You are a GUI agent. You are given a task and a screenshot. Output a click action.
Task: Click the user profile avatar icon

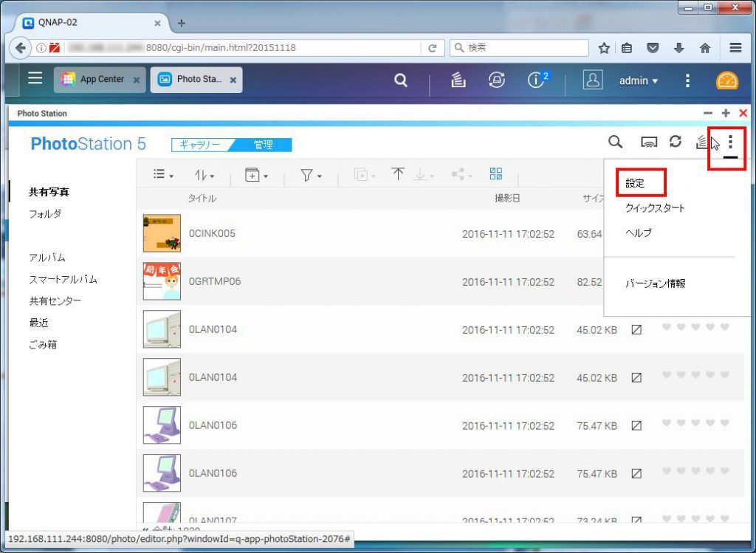pyautogui.click(x=593, y=80)
